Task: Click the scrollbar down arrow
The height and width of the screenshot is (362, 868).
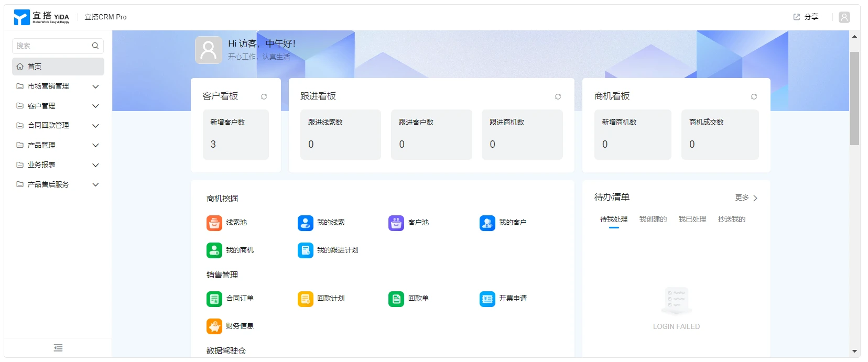Action: click(x=854, y=352)
